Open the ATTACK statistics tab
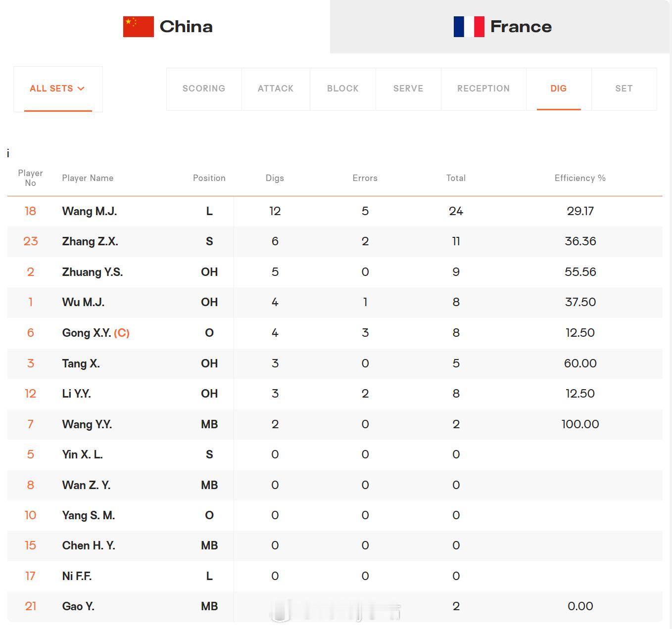The height and width of the screenshot is (629, 672). [x=276, y=89]
